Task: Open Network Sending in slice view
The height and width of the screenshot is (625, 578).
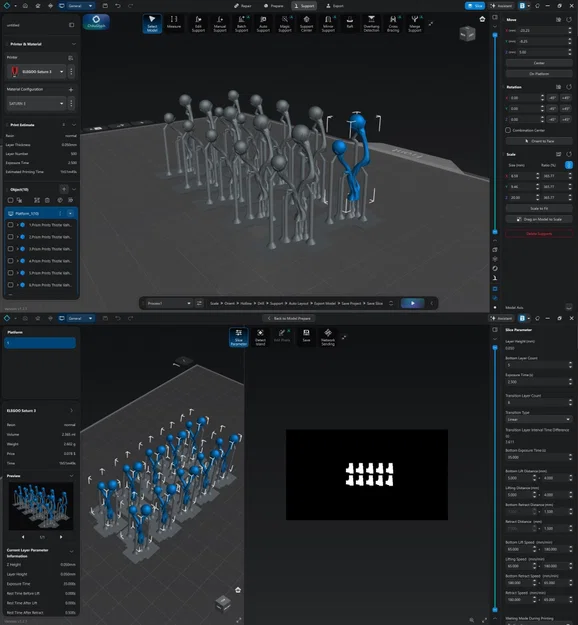Action: click(x=328, y=337)
